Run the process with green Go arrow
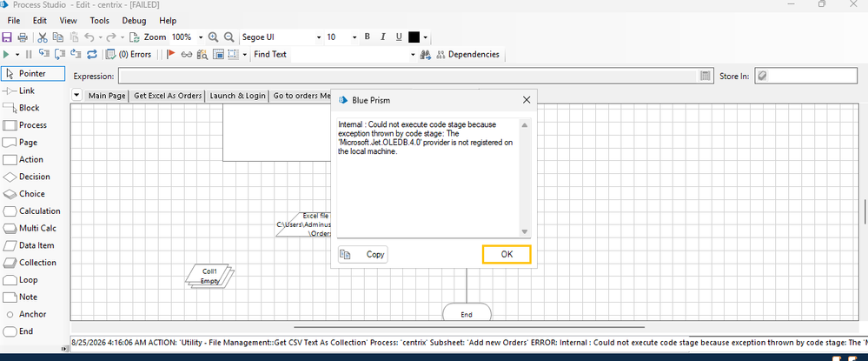 7,54
